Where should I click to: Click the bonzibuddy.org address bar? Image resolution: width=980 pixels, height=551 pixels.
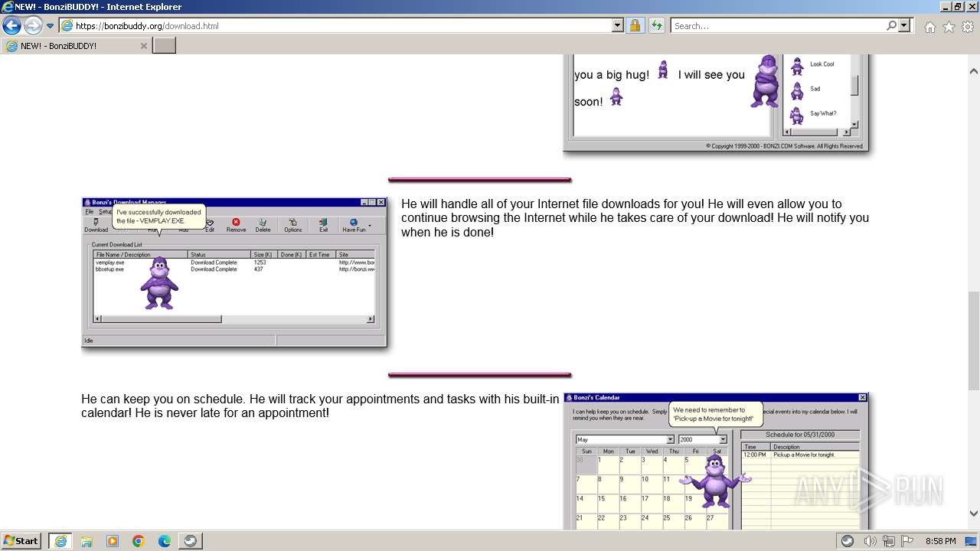coord(335,25)
